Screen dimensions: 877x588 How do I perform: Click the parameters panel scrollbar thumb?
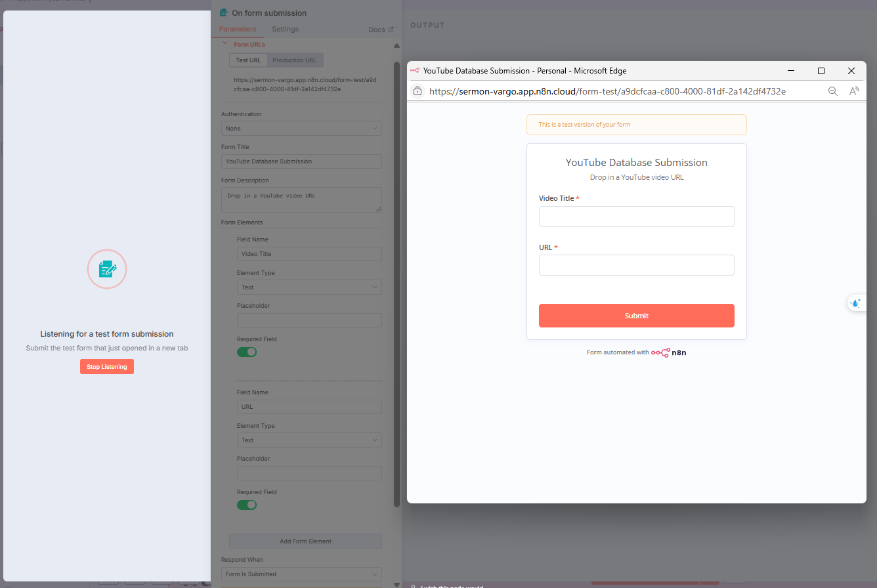pos(396,283)
